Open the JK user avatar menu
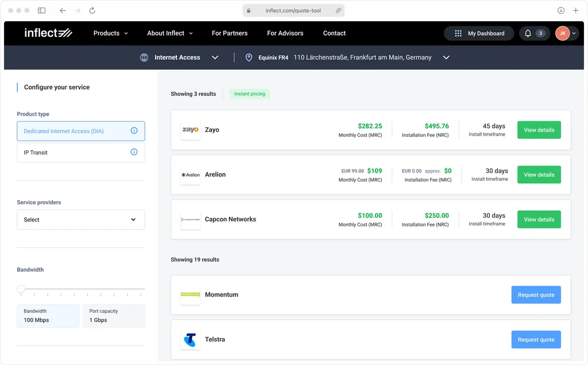Image resolution: width=588 pixels, height=365 pixels. coord(566,33)
